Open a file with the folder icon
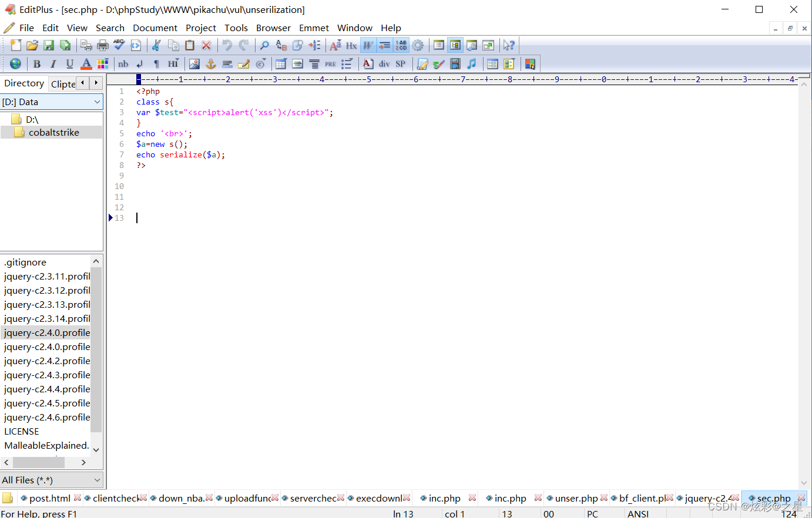 (32, 45)
